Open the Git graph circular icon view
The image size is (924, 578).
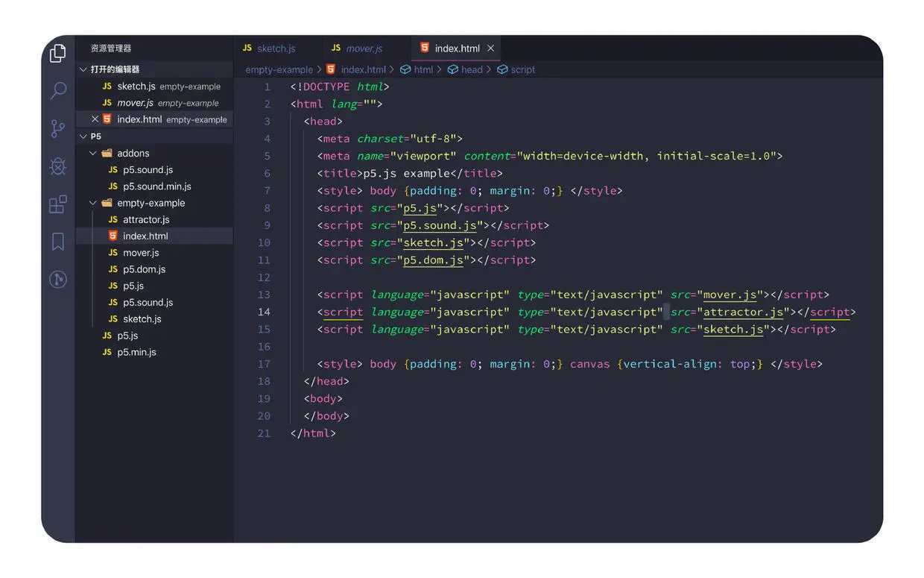click(x=58, y=279)
